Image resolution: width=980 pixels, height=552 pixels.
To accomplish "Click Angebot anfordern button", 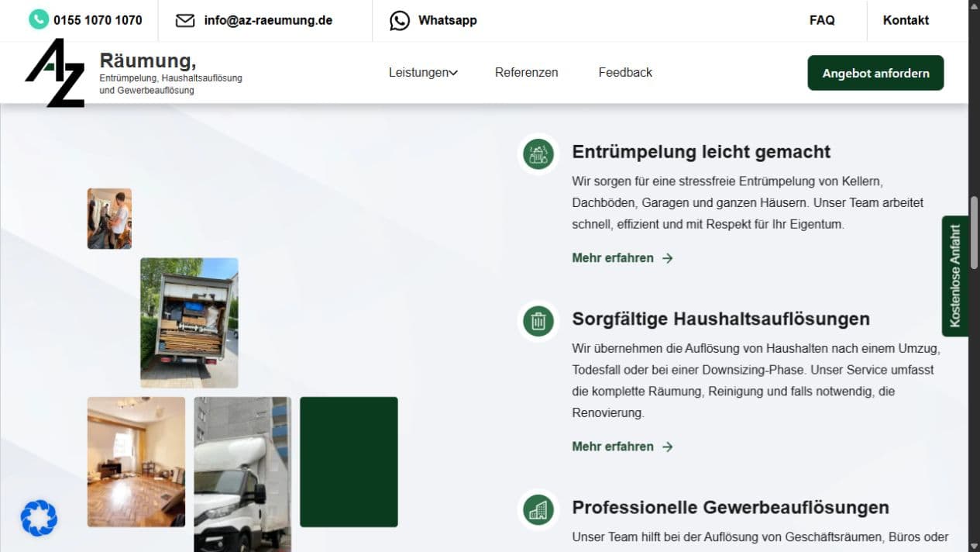I will pos(875,73).
